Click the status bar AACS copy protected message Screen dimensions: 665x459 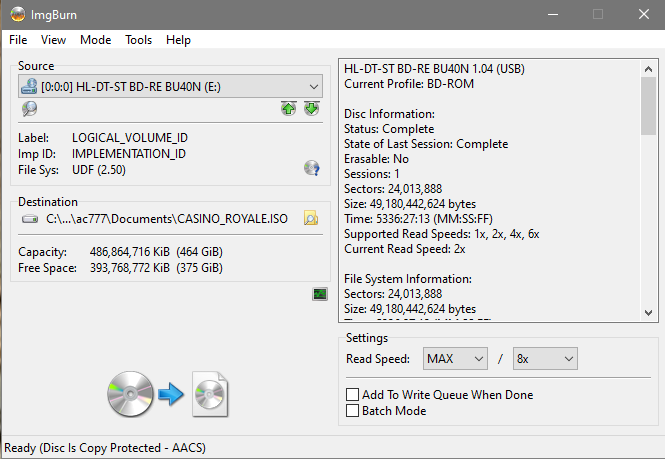coord(105,448)
